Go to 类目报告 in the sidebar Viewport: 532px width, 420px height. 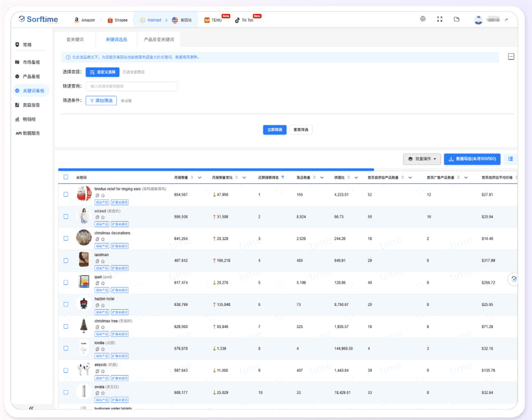click(31, 105)
